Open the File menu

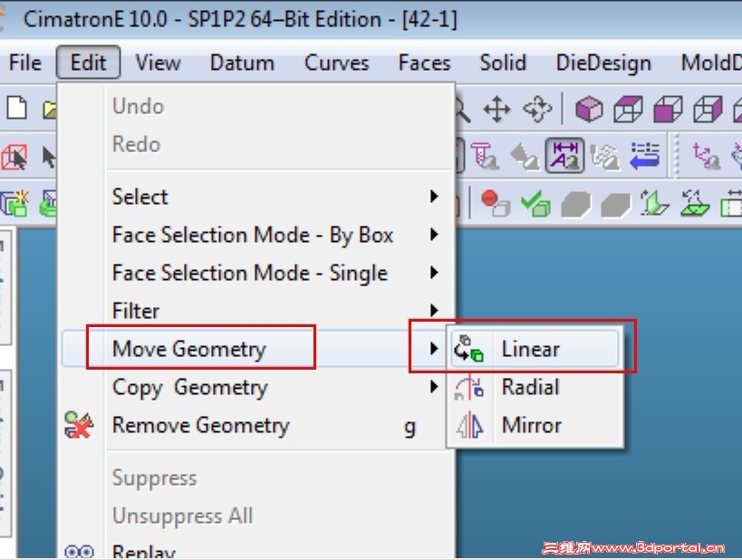pos(25,63)
